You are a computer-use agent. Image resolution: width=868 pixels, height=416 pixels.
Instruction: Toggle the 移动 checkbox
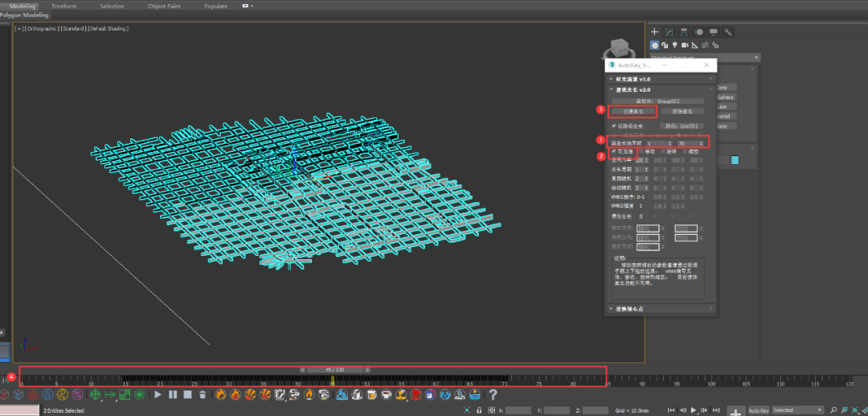(x=641, y=151)
